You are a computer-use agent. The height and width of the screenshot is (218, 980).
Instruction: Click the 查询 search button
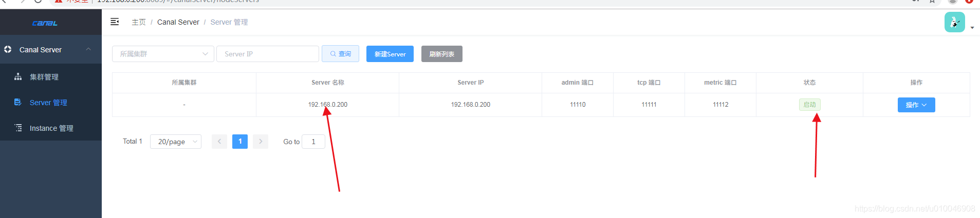[340, 54]
